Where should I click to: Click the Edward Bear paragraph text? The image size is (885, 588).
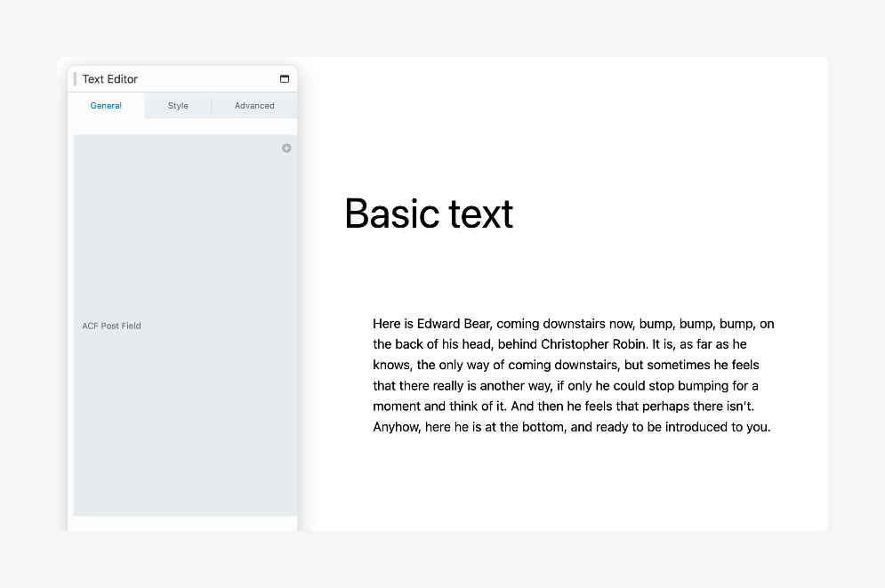[x=573, y=375]
